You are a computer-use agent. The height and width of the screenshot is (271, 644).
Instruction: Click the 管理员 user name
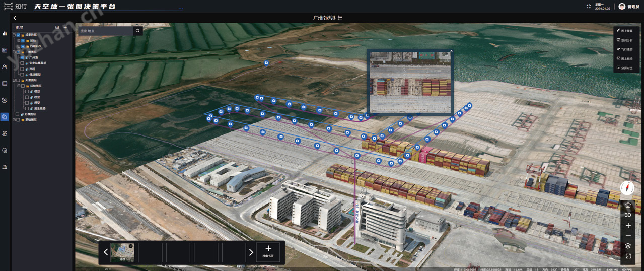tap(633, 7)
